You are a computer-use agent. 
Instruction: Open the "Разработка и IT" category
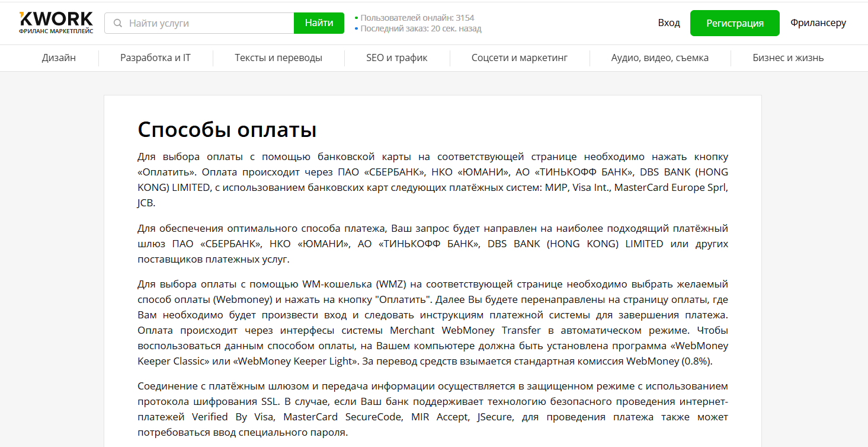click(155, 58)
